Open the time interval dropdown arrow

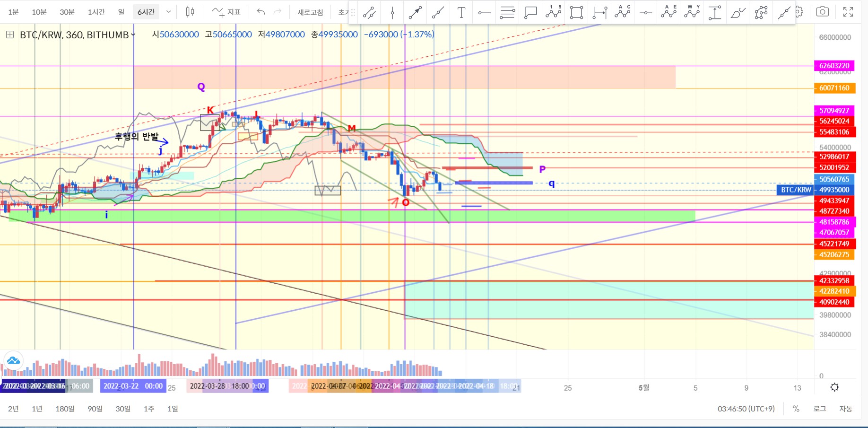[x=169, y=12]
